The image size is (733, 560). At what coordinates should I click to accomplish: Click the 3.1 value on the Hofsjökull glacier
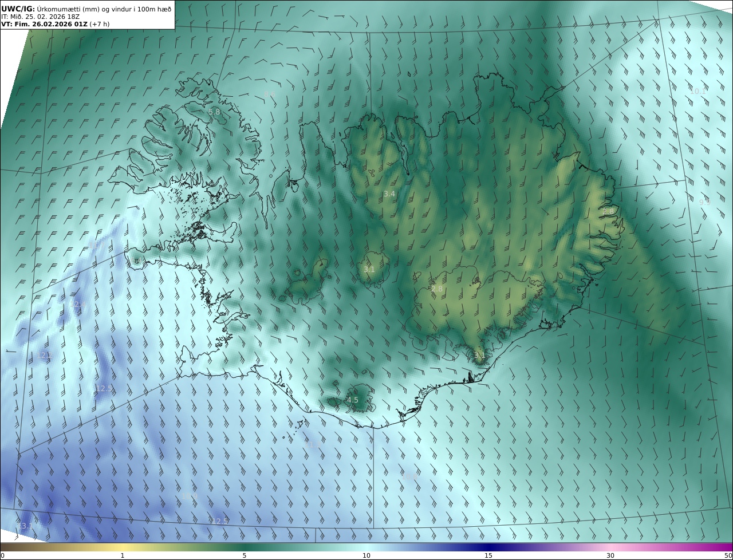(369, 269)
